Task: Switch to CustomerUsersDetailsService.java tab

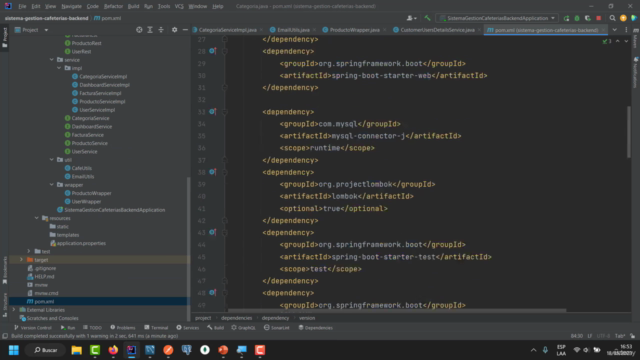Action: (x=437, y=30)
